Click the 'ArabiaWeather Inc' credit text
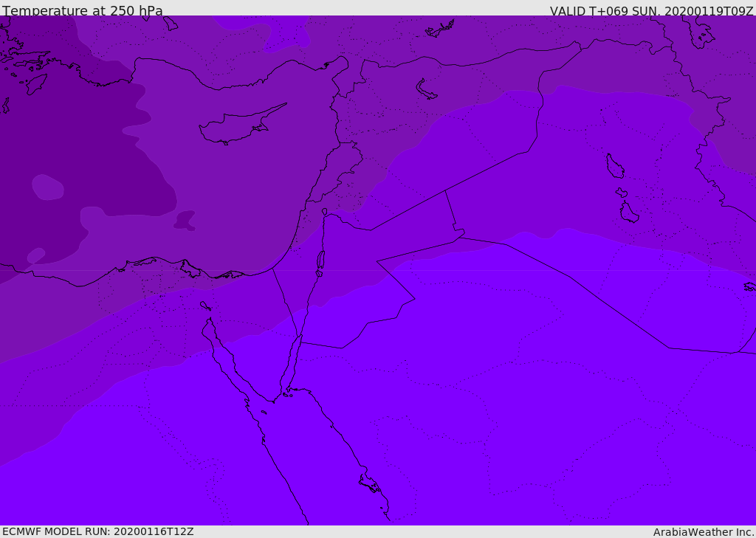Screen dimensions: 756x538 (x=703, y=532)
